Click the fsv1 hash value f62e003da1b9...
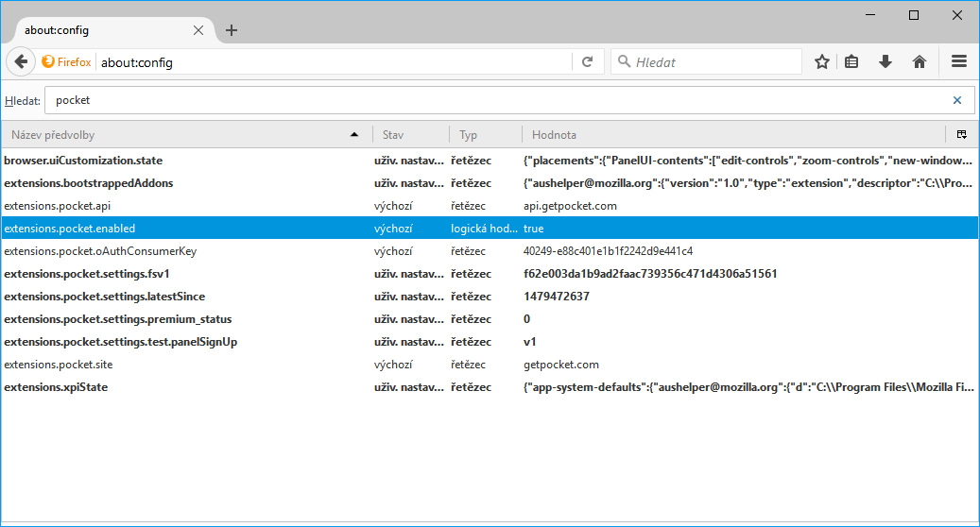 650,274
